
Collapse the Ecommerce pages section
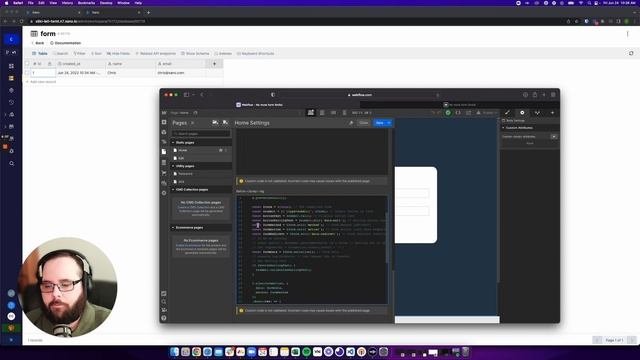(173, 228)
